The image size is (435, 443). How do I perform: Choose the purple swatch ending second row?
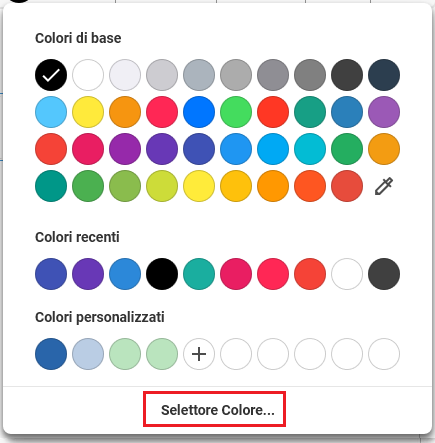click(x=384, y=112)
